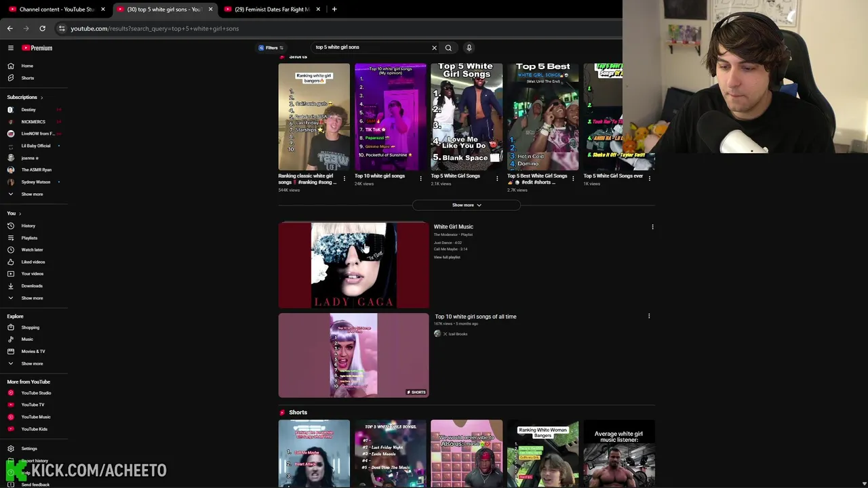Screen dimensions: 868x488
Task: Open options for Top 10 white girl songs of all time
Action: [649, 317]
